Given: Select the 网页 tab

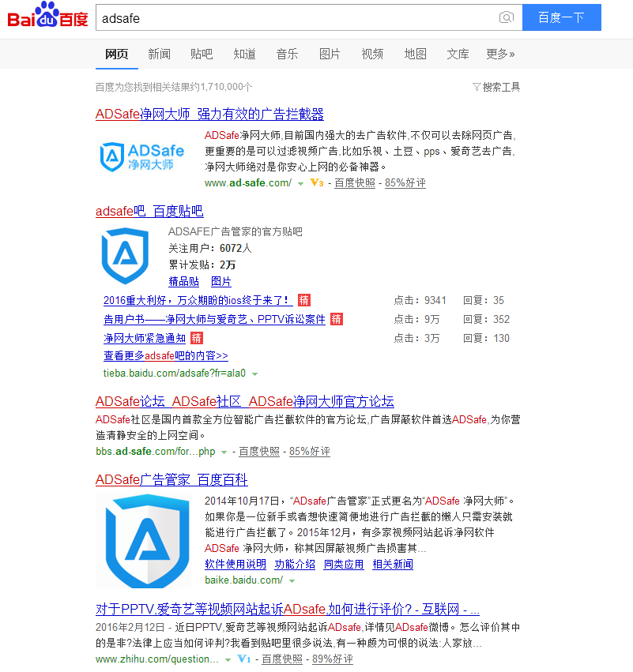Looking at the screenshot, I should pyautogui.click(x=117, y=54).
